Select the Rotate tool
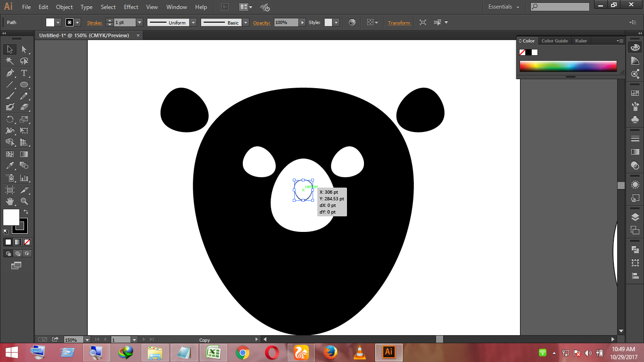Screen dimensions: 644x362 point(10,119)
